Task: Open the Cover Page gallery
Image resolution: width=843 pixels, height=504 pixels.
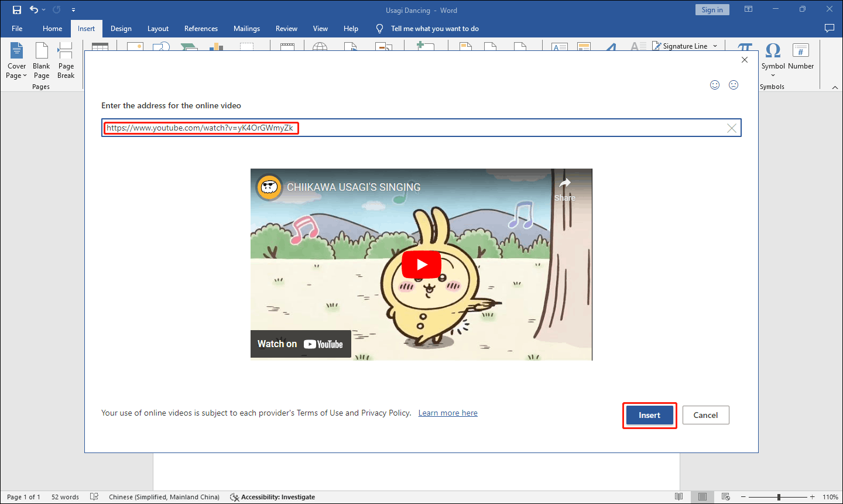Action: [16, 61]
